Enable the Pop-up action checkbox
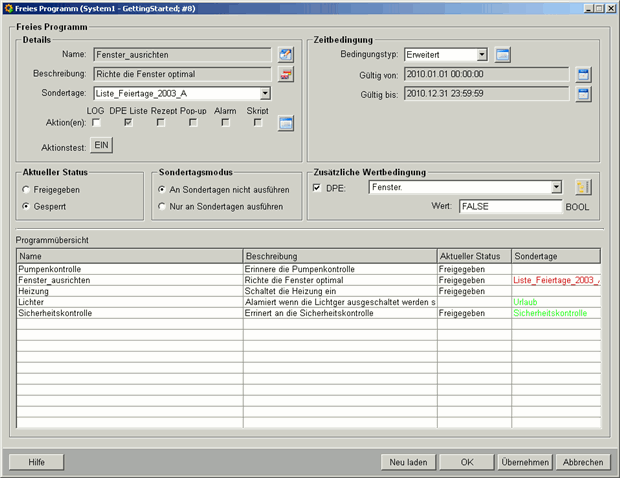 tap(193, 123)
